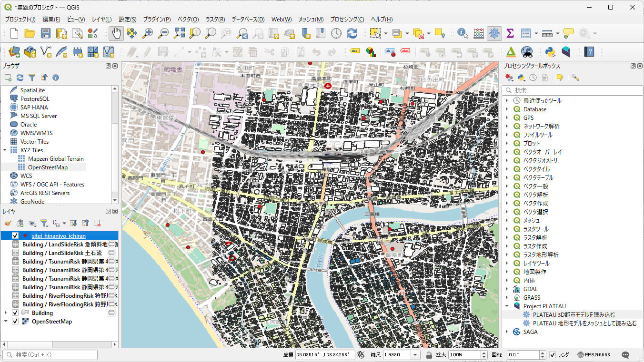Toggle the Processing Toolbox gear icon

pyautogui.click(x=494, y=33)
